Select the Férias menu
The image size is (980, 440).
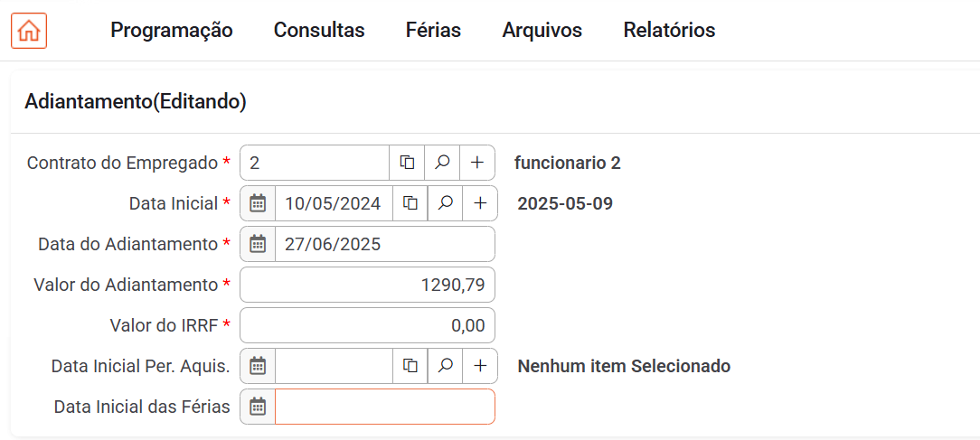click(x=433, y=31)
